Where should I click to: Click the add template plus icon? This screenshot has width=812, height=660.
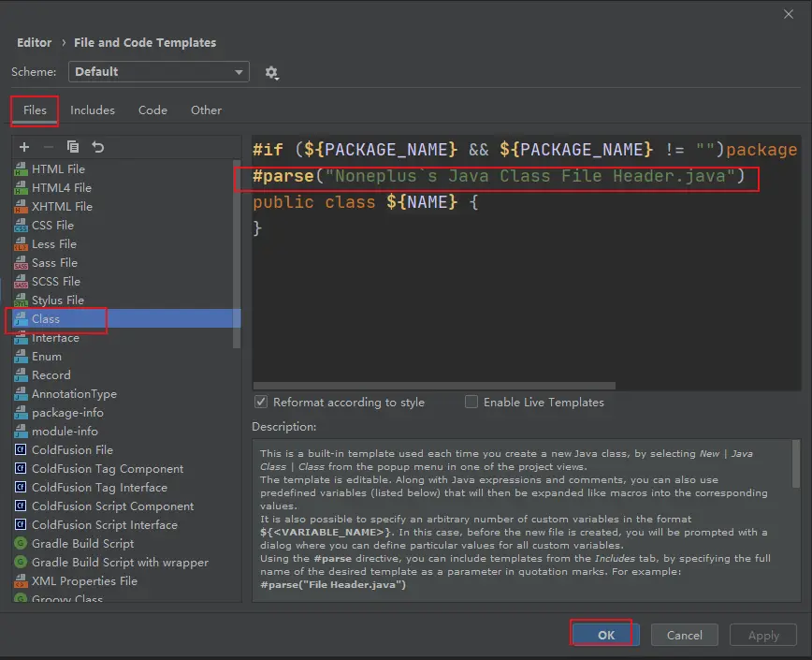click(24, 147)
